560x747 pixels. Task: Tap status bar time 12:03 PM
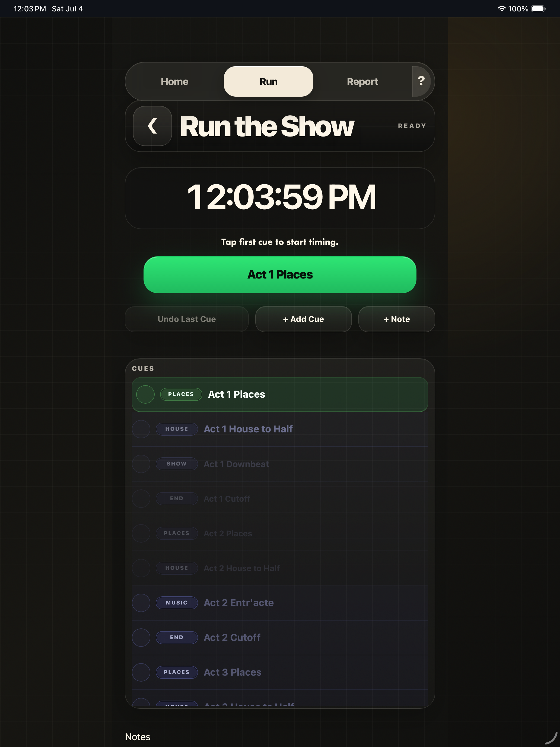[30, 9]
